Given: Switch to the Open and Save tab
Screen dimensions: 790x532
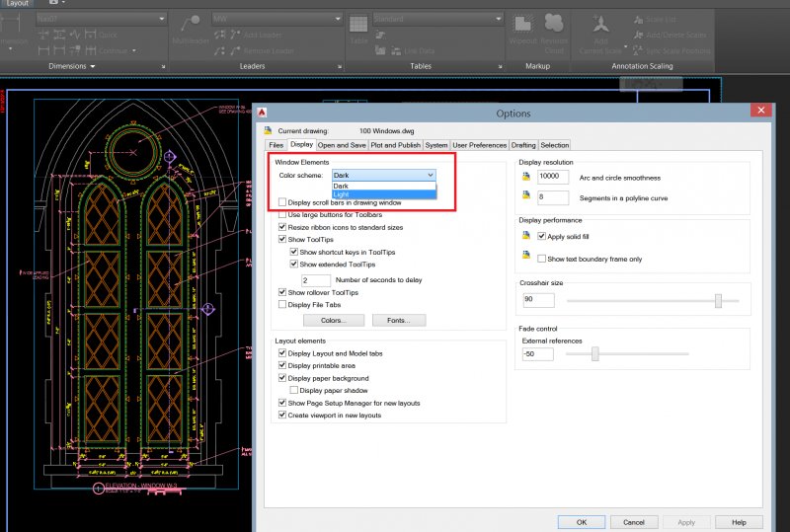Looking at the screenshot, I should click(342, 145).
